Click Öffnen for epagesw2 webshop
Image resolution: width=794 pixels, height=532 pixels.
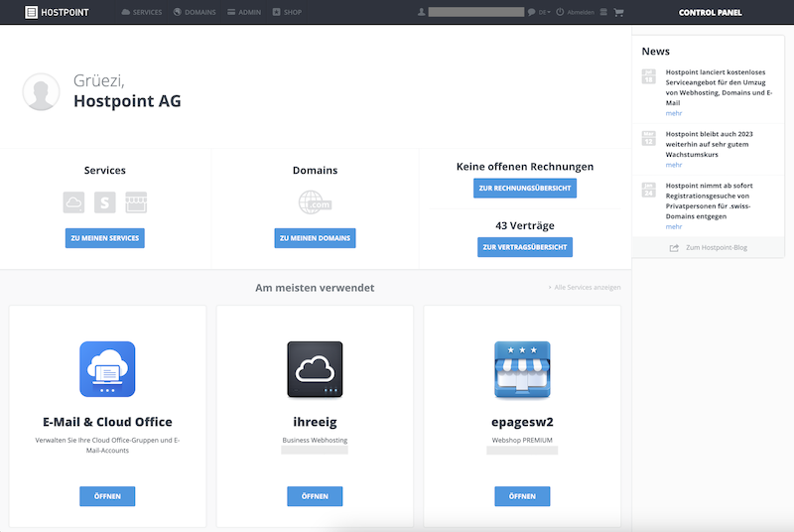tap(522, 496)
